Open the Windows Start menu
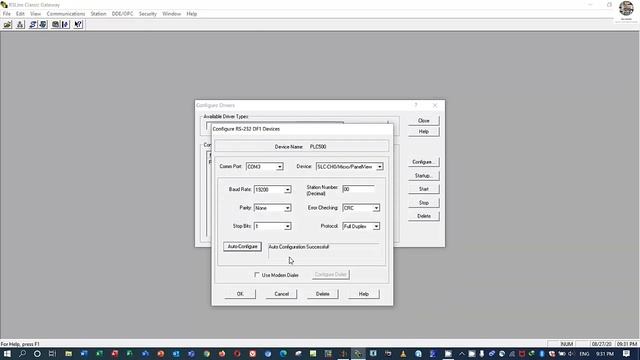The image size is (640, 360). point(7,354)
